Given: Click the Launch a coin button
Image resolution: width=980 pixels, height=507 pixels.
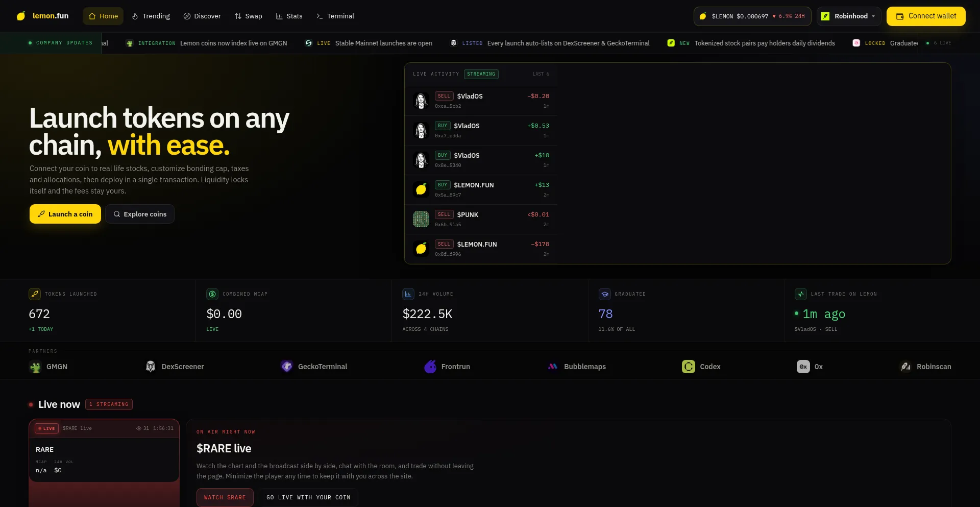Looking at the screenshot, I should point(65,214).
